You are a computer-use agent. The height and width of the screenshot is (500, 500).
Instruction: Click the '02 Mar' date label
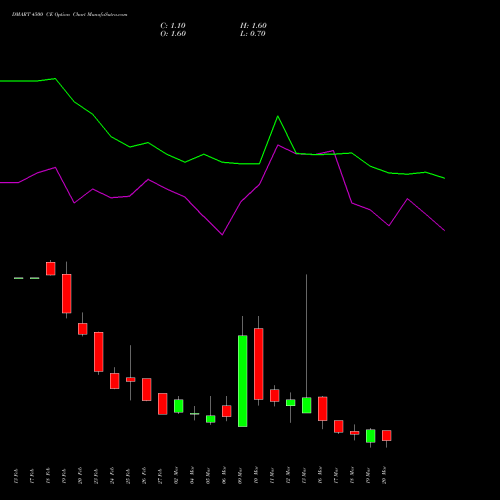click(176, 475)
